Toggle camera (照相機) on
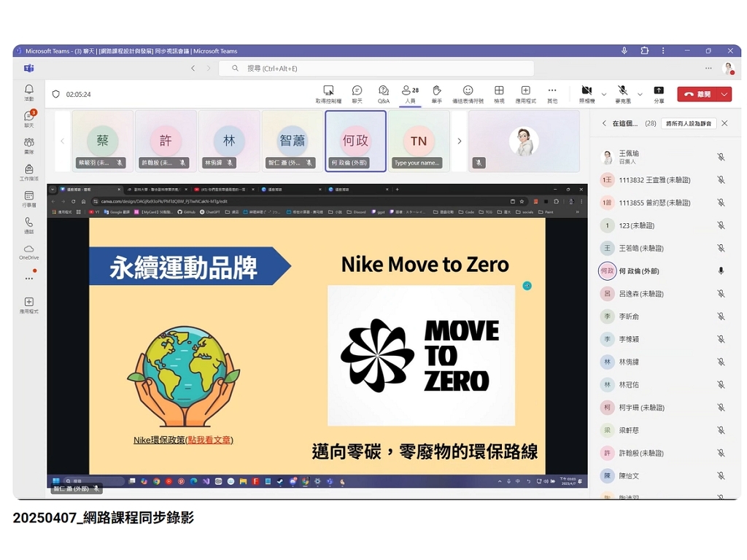Screen dimensions: 747x560 click(x=587, y=94)
